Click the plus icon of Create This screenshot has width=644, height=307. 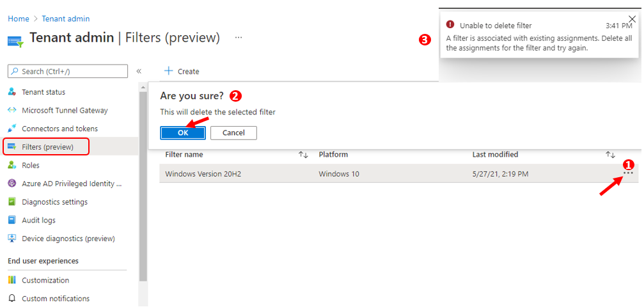pos(168,71)
